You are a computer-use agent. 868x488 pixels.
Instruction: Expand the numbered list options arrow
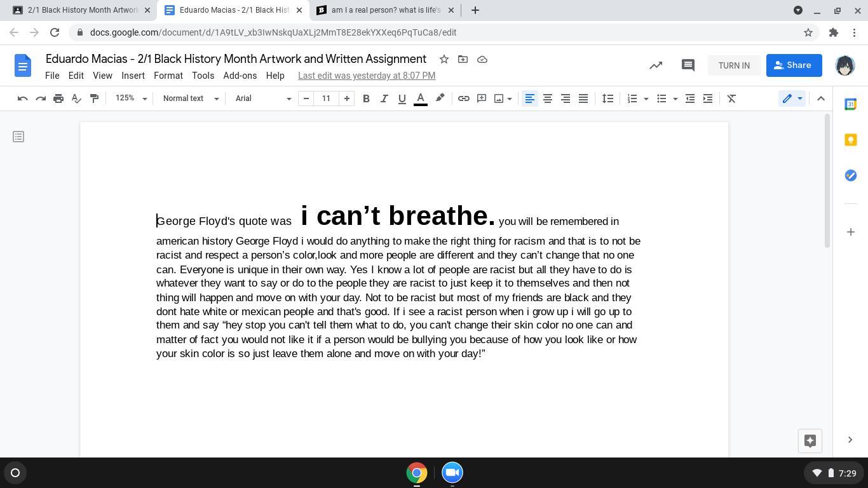[x=646, y=98]
